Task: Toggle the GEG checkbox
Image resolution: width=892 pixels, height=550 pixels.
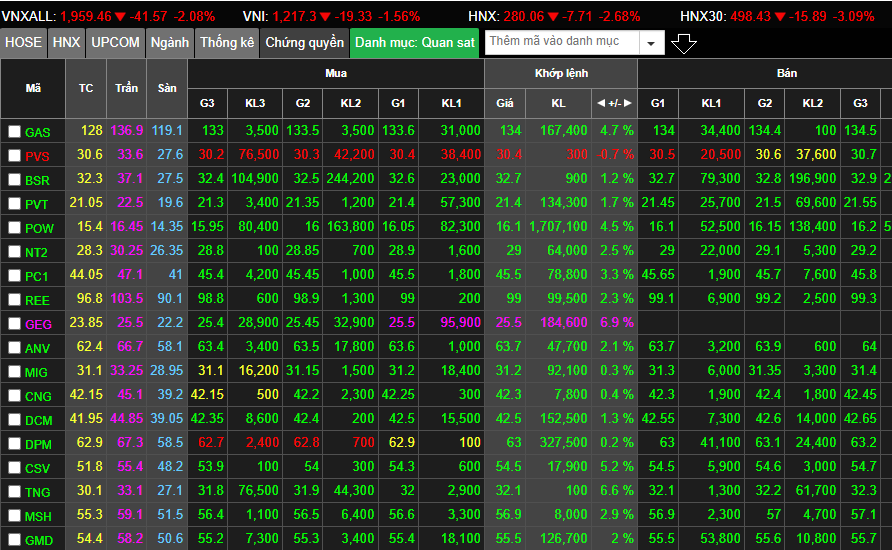Action: (x=14, y=324)
